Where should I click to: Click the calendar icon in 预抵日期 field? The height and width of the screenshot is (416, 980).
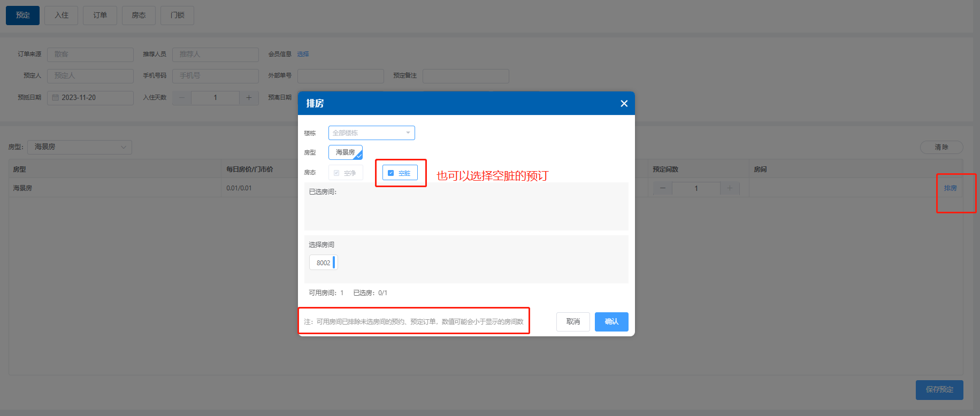coord(55,98)
